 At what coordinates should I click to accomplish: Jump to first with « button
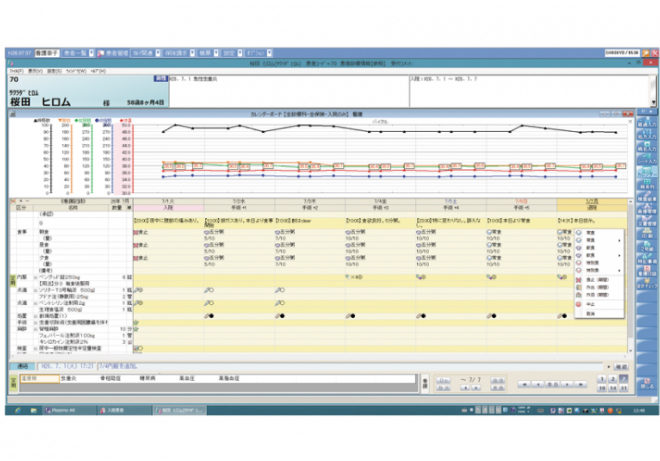[x=524, y=384]
